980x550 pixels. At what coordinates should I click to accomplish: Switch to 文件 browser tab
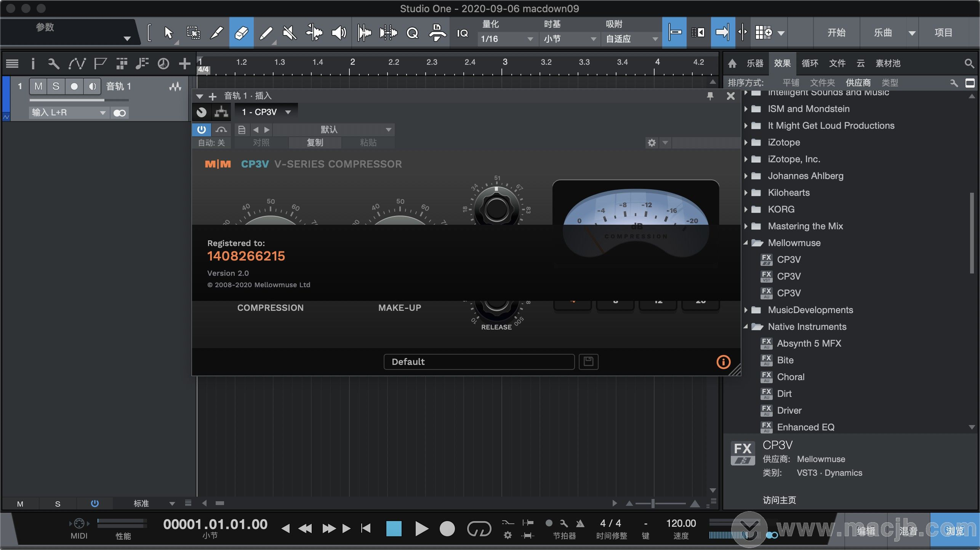(x=837, y=63)
